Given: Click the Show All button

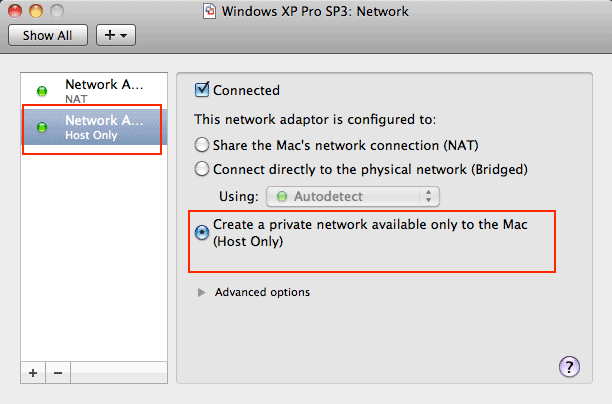Looking at the screenshot, I should [47, 35].
